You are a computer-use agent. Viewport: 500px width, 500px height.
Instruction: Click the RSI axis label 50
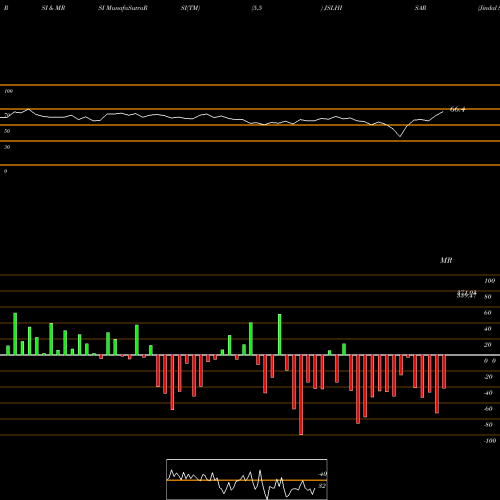tap(7, 131)
